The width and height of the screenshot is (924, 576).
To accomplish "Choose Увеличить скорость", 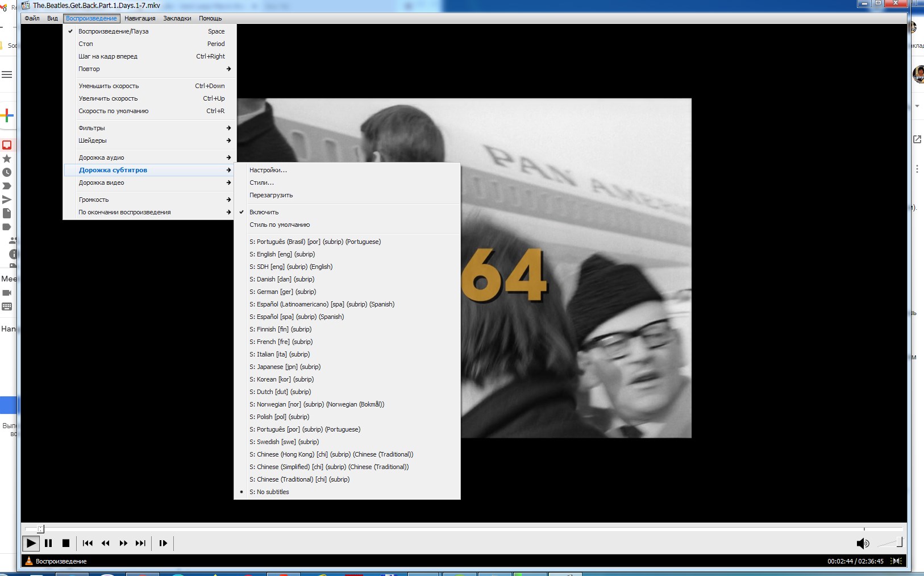I will click(149, 98).
